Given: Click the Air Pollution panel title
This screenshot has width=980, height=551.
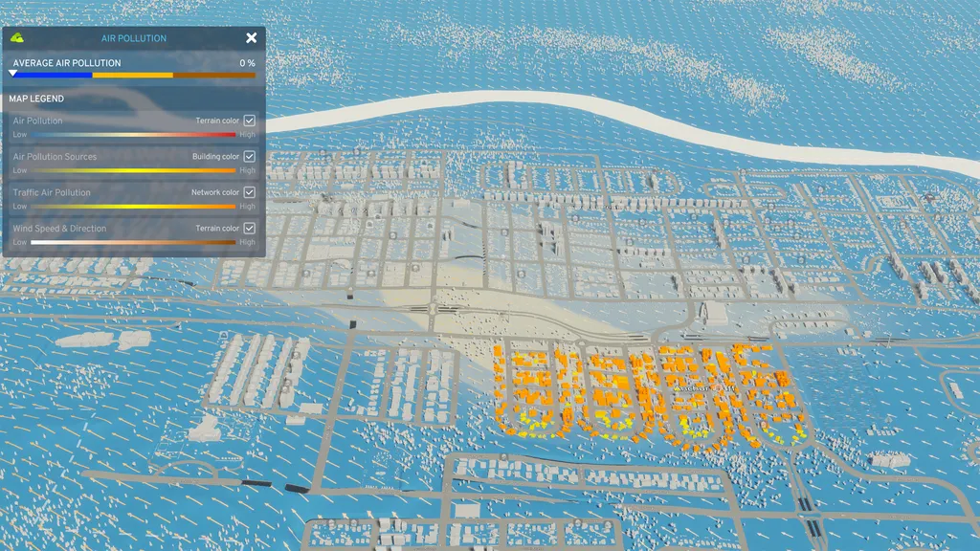Looking at the screenshot, I should tap(134, 38).
